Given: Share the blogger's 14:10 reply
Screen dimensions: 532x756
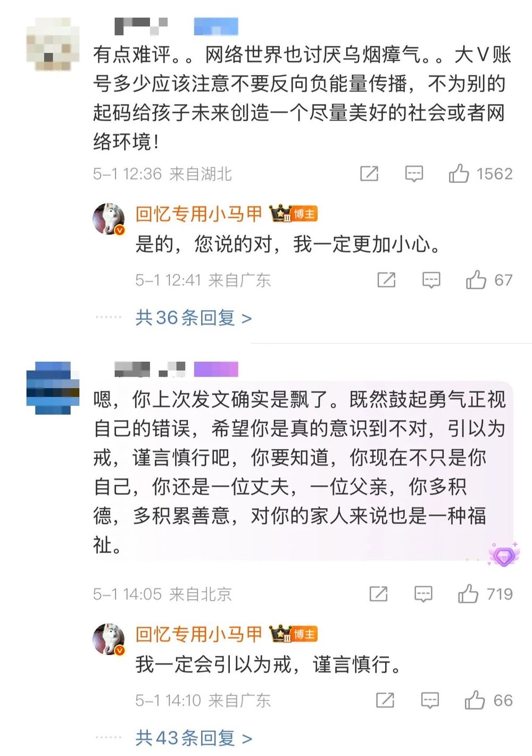Looking at the screenshot, I should point(385,700).
